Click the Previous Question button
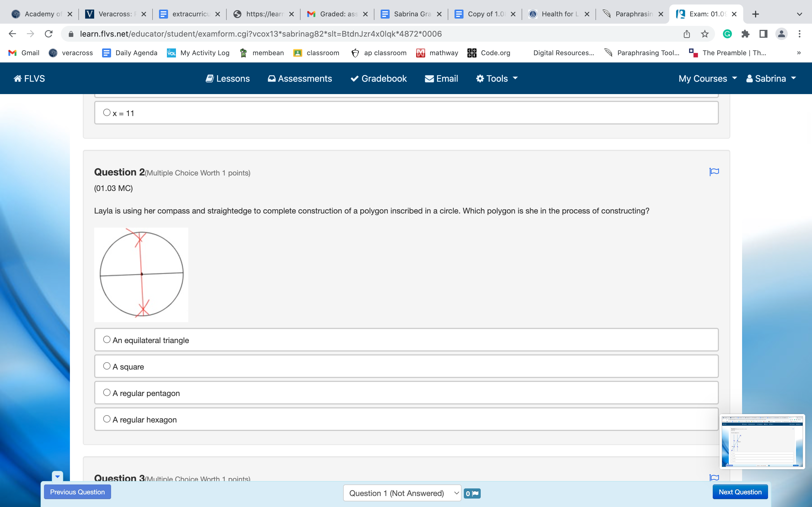812x507 pixels. (x=77, y=492)
